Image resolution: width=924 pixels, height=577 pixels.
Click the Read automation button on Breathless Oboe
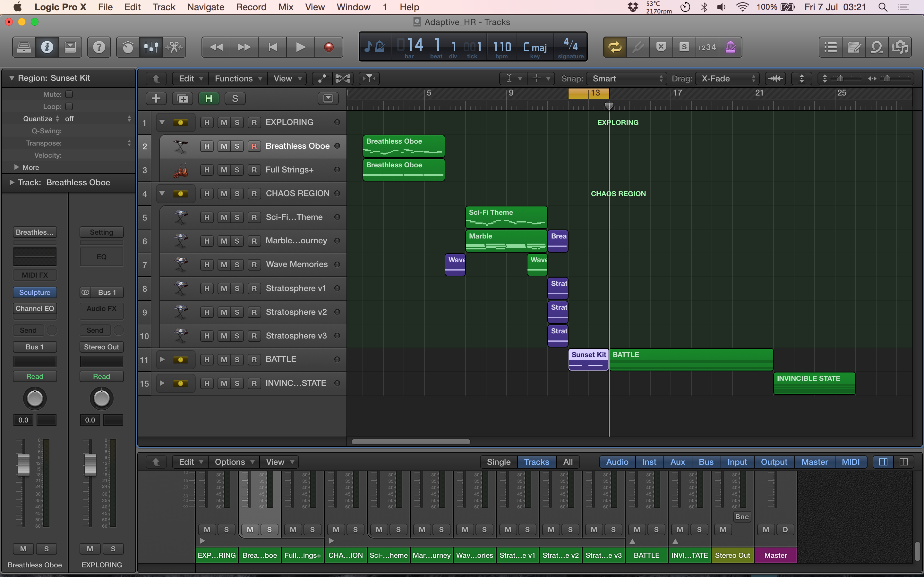click(35, 376)
